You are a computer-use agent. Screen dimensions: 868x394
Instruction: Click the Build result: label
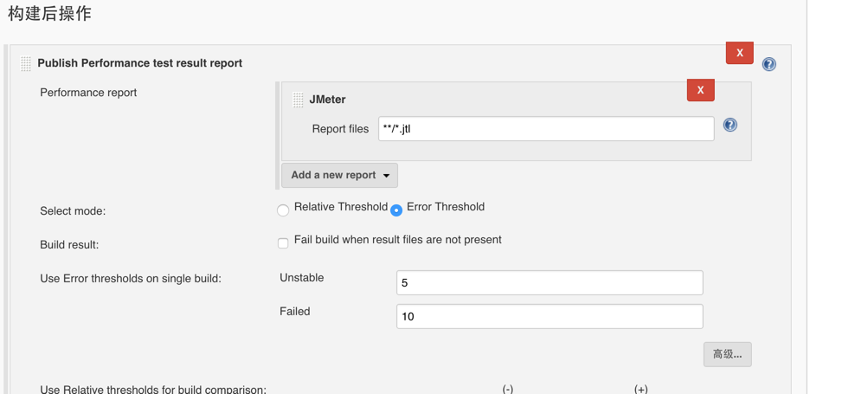click(69, 244)
